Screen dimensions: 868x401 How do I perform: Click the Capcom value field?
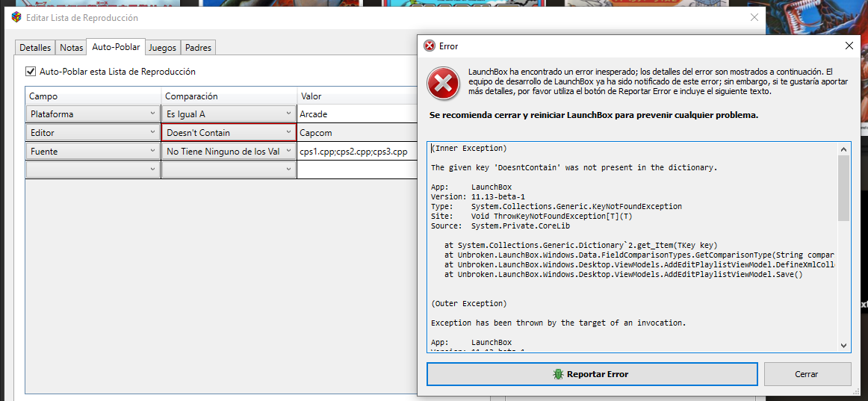[x=357, y=133]
